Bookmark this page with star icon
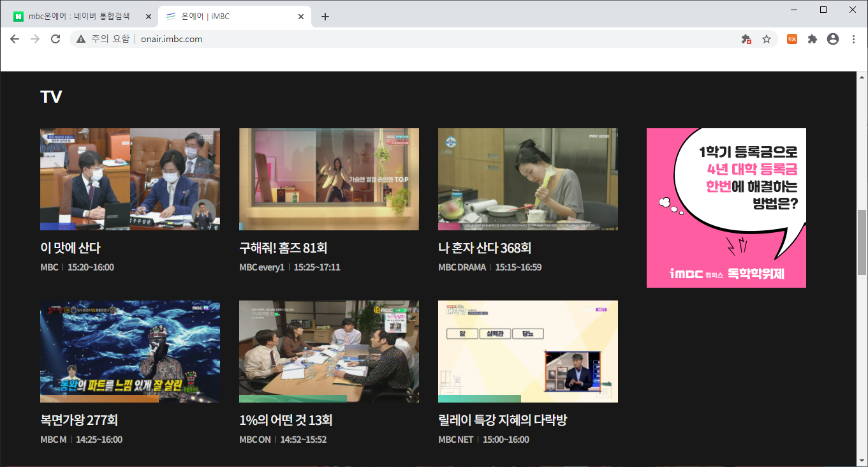Viewport: 868px width, 467px height. 767,39
